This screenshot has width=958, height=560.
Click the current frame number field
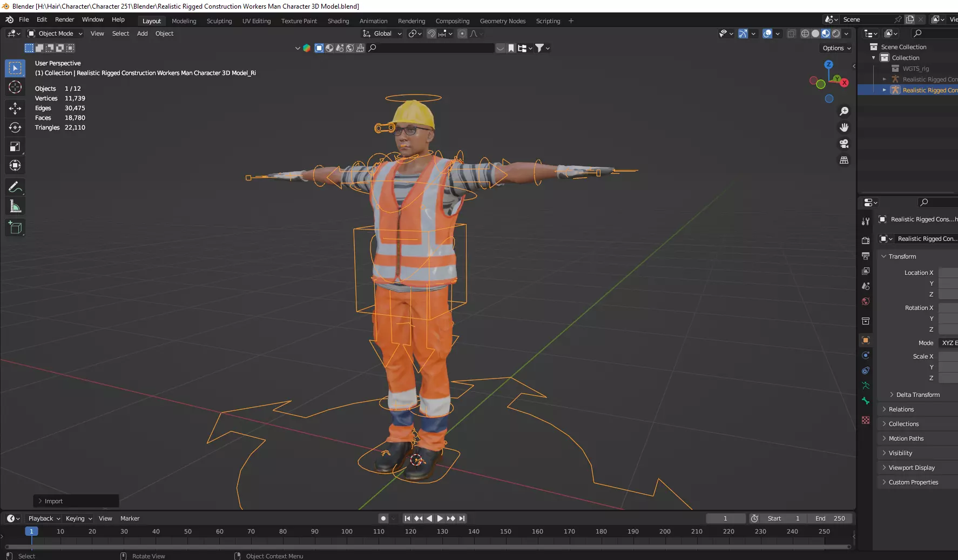click(x=725, y=518)
